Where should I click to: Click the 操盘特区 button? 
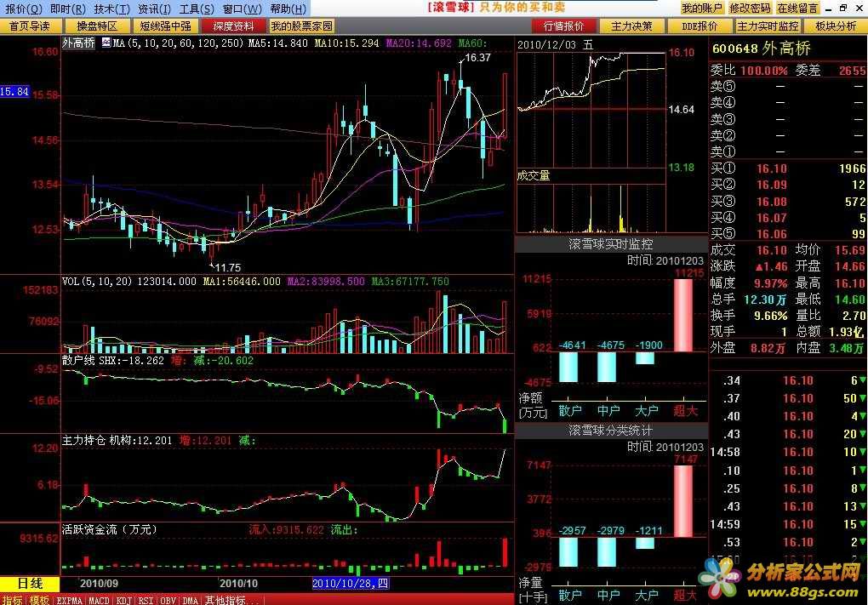[97, 26]
